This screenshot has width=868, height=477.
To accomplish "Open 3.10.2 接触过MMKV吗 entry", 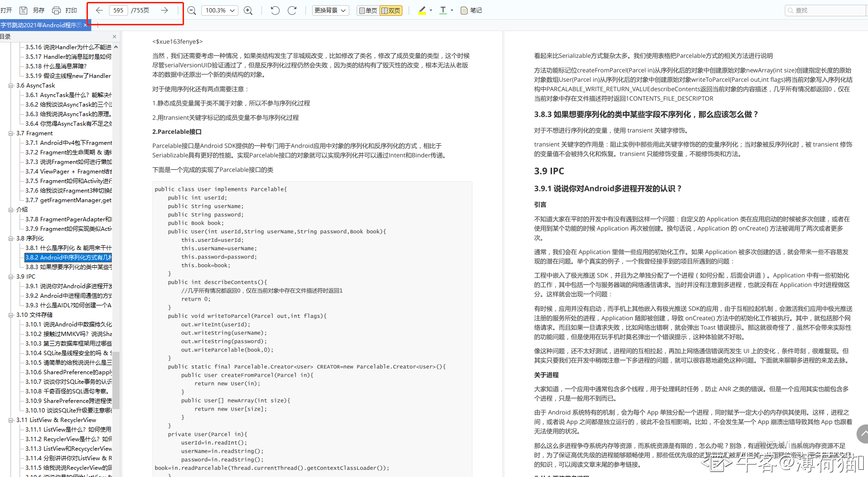I will tap(68, 334).
